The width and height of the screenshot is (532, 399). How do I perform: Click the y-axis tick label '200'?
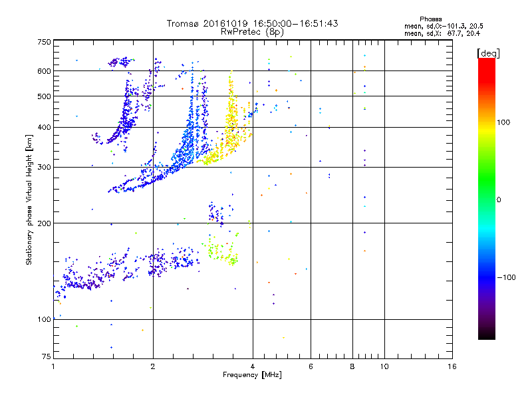[x=44, y=223]
